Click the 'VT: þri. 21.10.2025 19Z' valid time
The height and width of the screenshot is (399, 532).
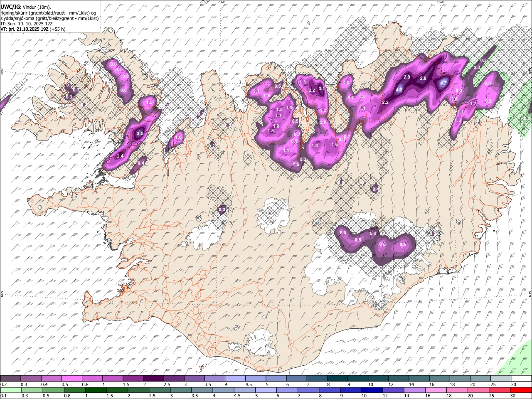24,30
